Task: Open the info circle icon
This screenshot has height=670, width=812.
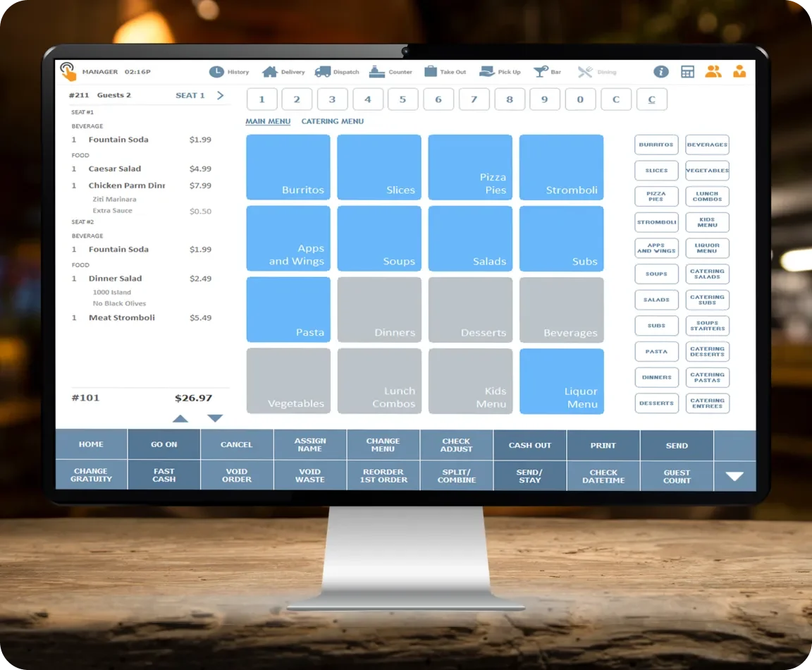Action: point(660,71)
